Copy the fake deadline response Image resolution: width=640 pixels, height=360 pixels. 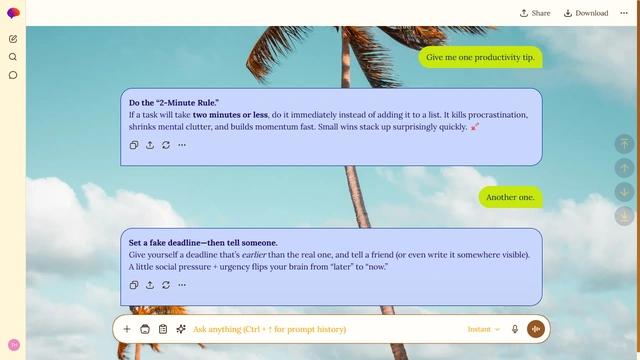pos(134,285)
